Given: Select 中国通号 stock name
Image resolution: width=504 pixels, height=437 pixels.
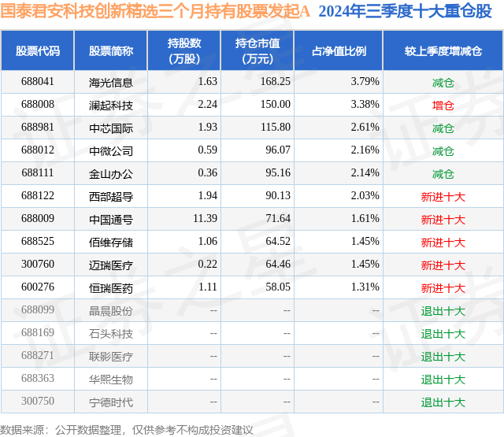Looking at the screenshot, I should [x=111, y=220].
